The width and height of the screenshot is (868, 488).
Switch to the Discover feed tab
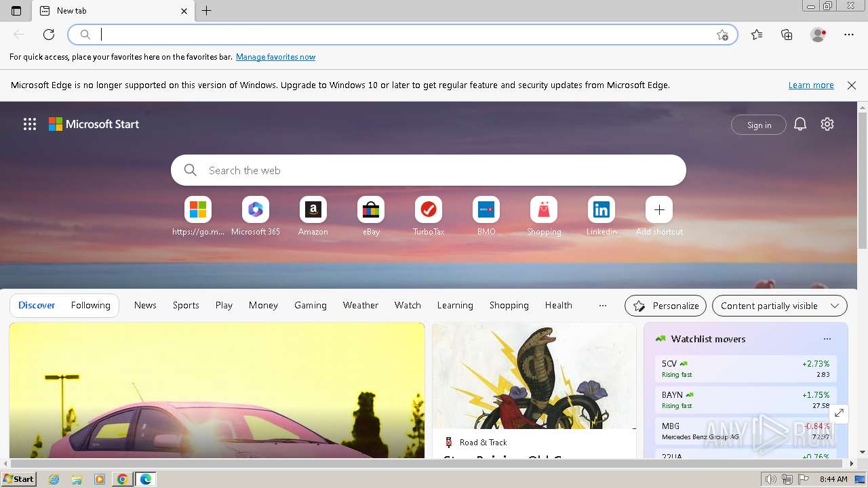coord(37,306)
